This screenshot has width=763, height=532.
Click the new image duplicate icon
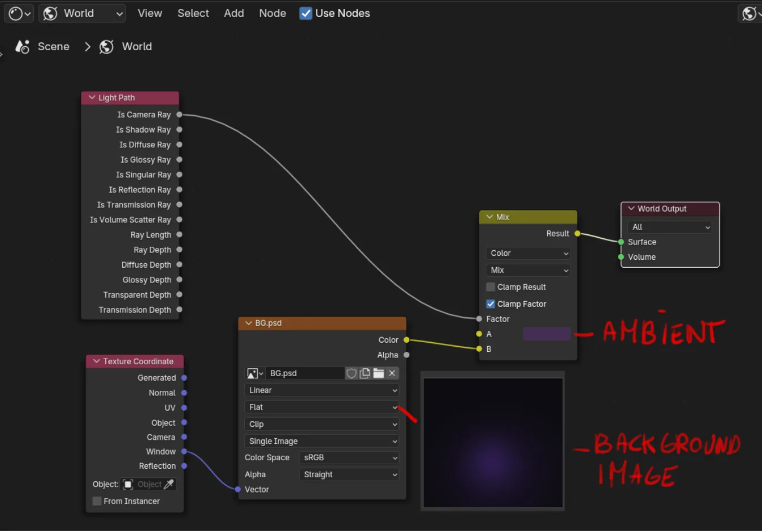(365, 373)
